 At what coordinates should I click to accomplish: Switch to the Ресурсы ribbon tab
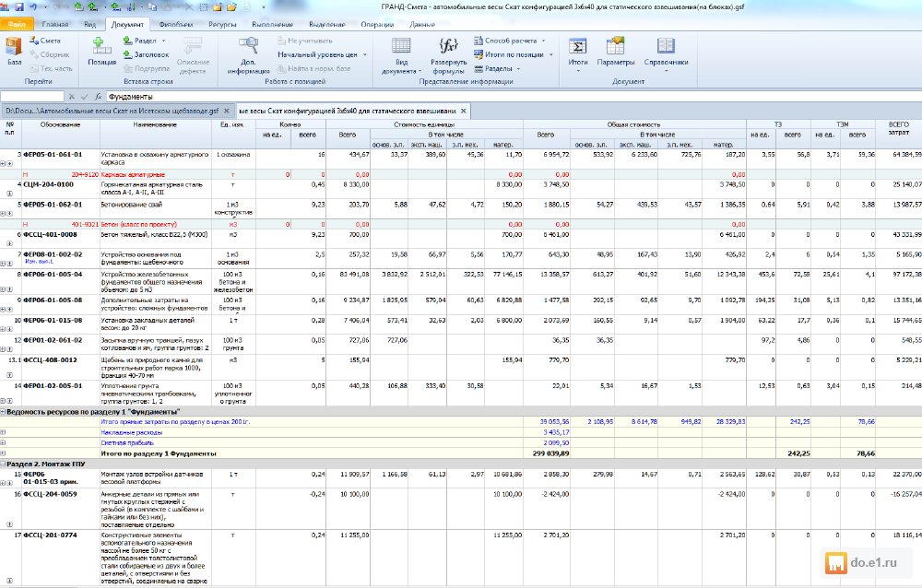tap(222, 24)
